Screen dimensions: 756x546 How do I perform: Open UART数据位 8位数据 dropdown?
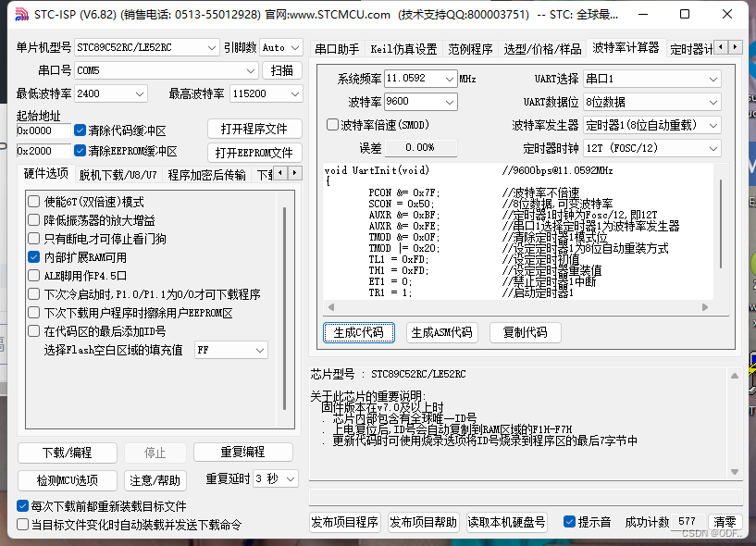[651, 102]
